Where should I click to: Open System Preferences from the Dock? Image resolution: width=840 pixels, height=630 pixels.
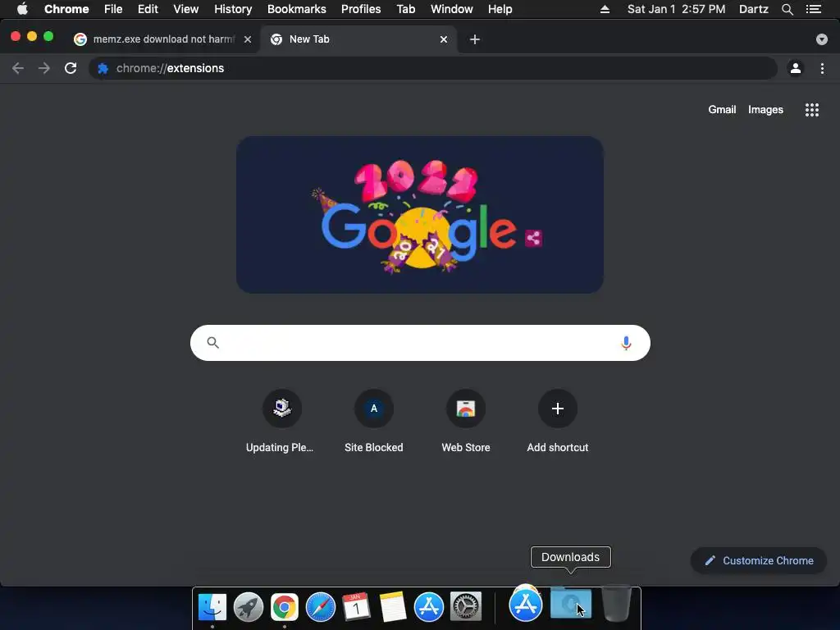466,606
